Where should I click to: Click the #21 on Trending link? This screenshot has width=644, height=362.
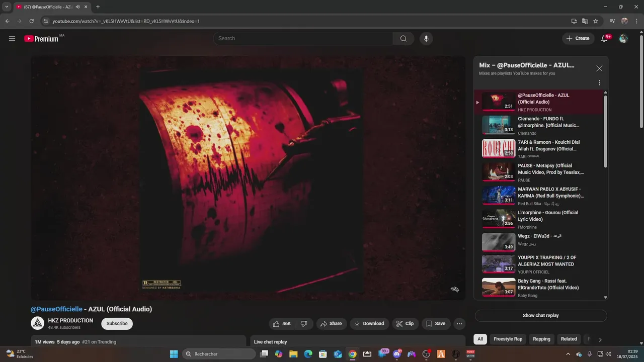tap(99, 342)
